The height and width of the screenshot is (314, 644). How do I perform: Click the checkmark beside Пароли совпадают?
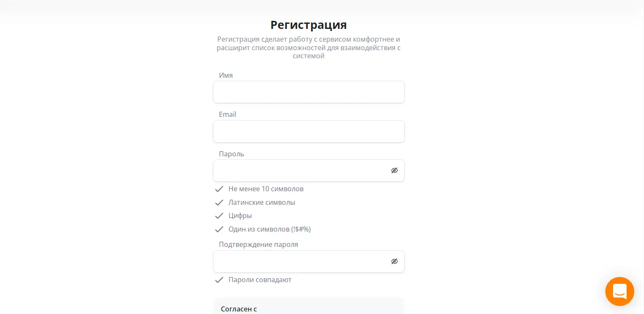[219, 280]
